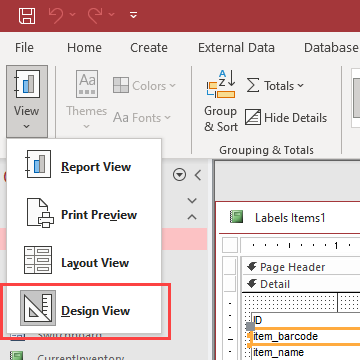The width and height of the screenshot is (360, 360).
Task: Click the Hide Details button
Action: pyautogui.click(x=286, y=118)
